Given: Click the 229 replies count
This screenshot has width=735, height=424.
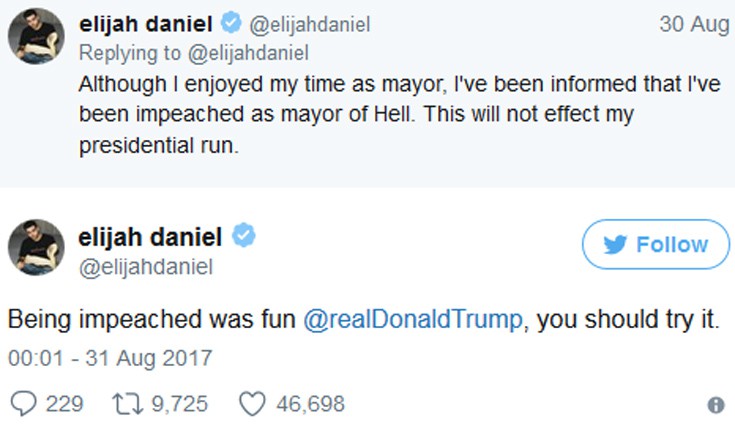Looking at the screenshot, I should point(66,404).
